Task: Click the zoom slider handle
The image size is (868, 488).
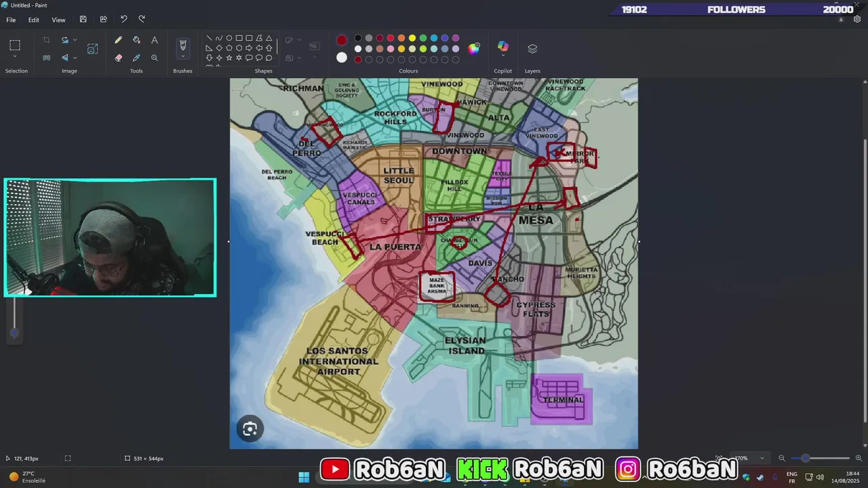Action: (x=805, y=458)
